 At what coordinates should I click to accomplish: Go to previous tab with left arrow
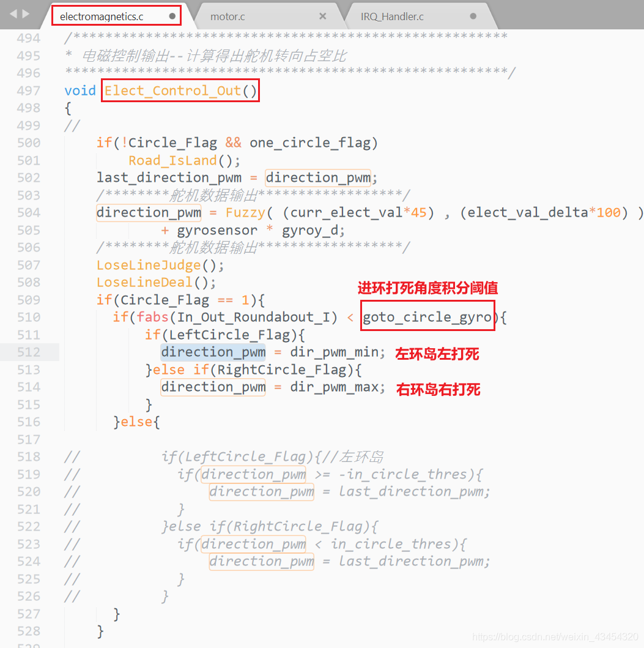[x=13, y=14]
